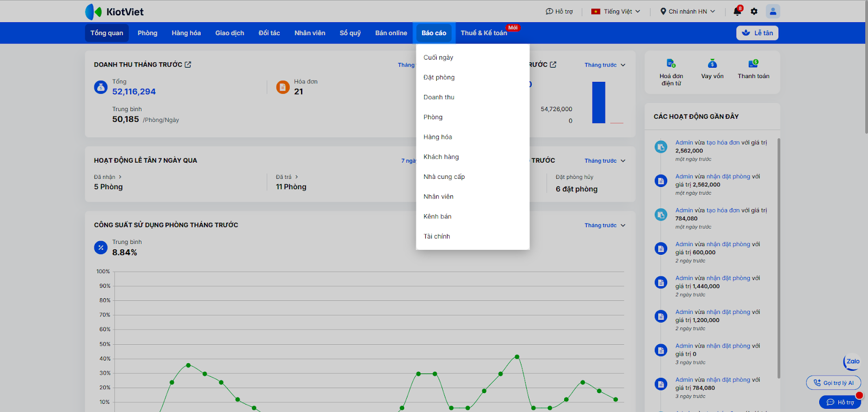The image size is (868, 412).
Task: Click the total revenue value 52,116,294
Action: (x=134, y=92)
